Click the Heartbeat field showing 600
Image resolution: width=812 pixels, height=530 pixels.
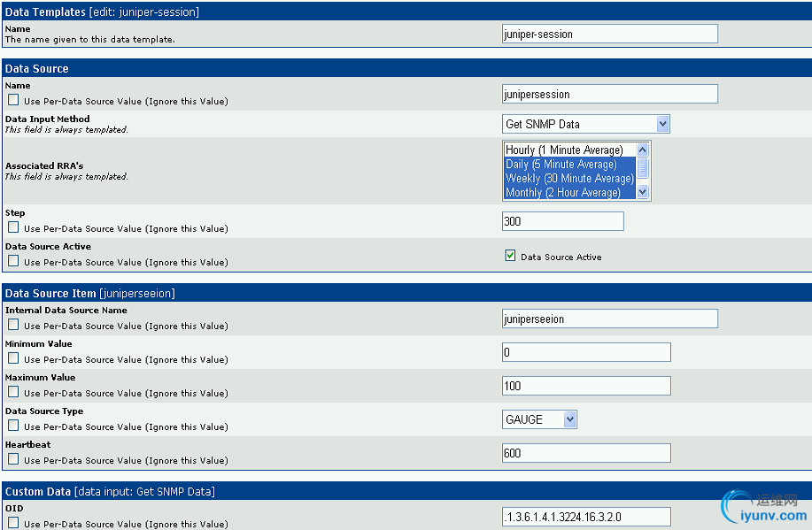[586, 453]
